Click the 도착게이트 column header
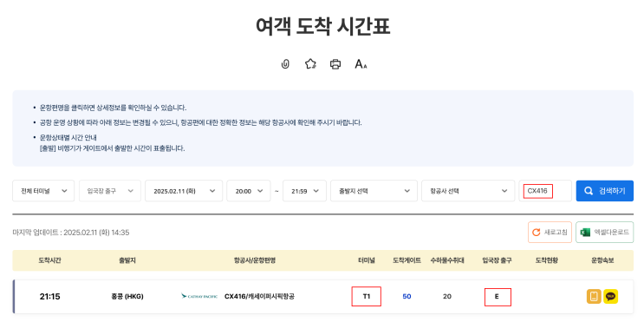This screenshot has height=322, width=644. [x=407, y=260]
